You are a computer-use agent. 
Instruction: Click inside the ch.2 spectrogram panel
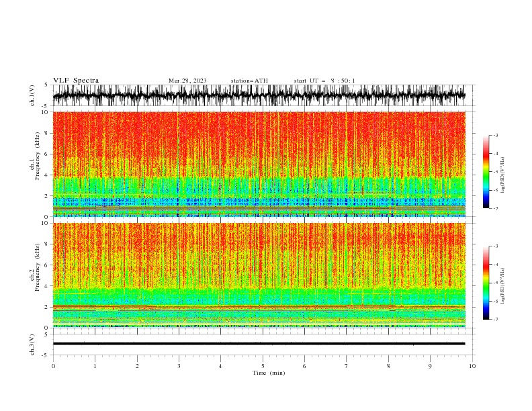(259, 275)
